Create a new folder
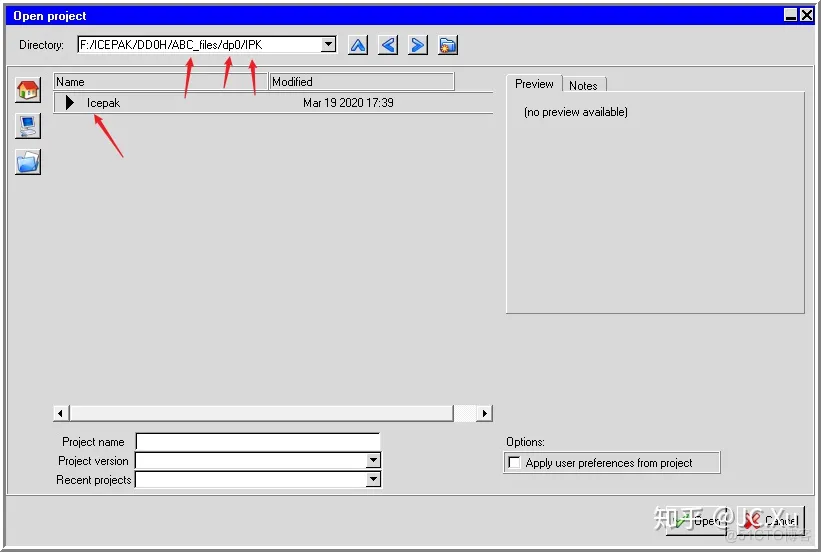821x552 pixels. [448, 45]
